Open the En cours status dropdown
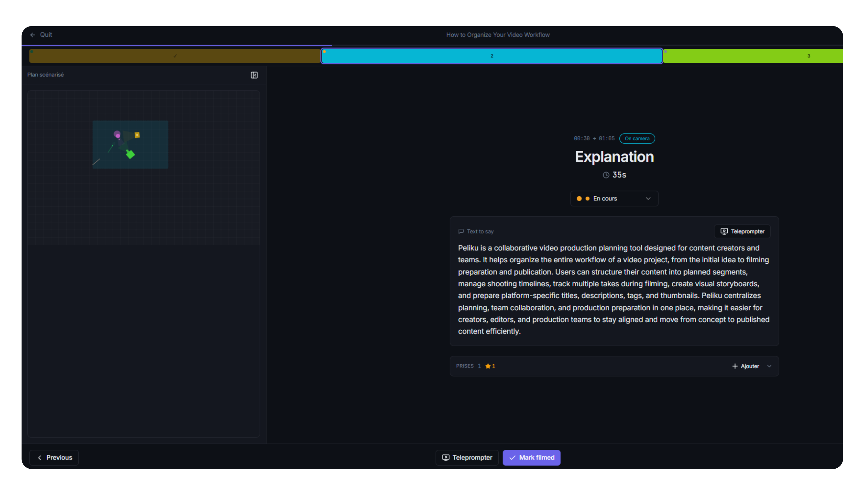Screen dimensions: 868x488 click(614, 199)
